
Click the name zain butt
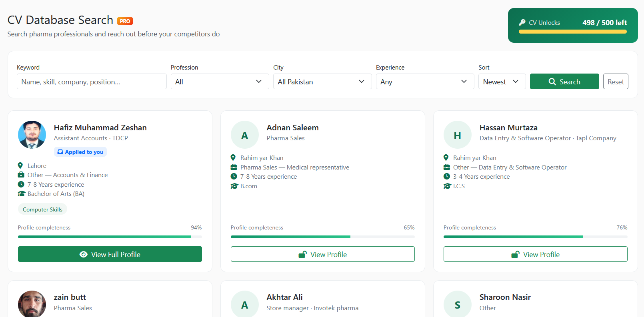coord(70,297)
